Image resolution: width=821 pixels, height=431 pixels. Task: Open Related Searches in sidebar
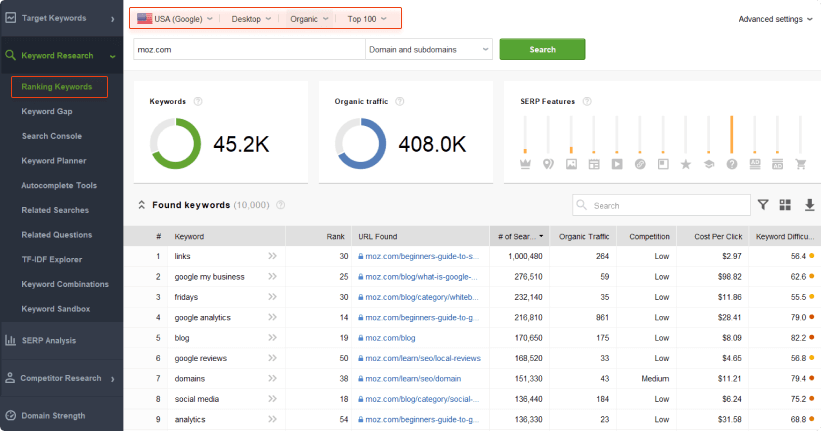(x=55, y=210)
